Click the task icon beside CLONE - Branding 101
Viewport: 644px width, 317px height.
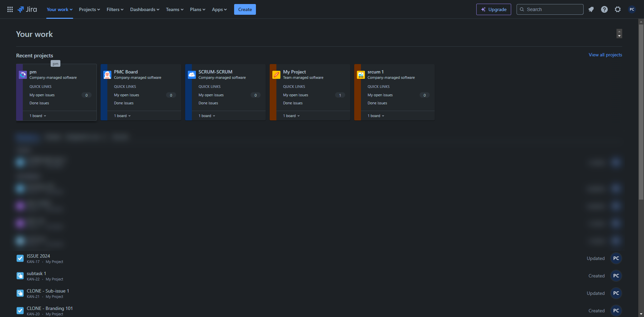(x=20, y=311)
